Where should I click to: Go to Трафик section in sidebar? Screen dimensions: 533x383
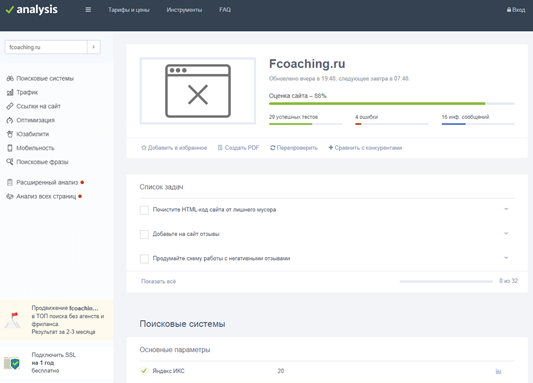tap(27, 92)
